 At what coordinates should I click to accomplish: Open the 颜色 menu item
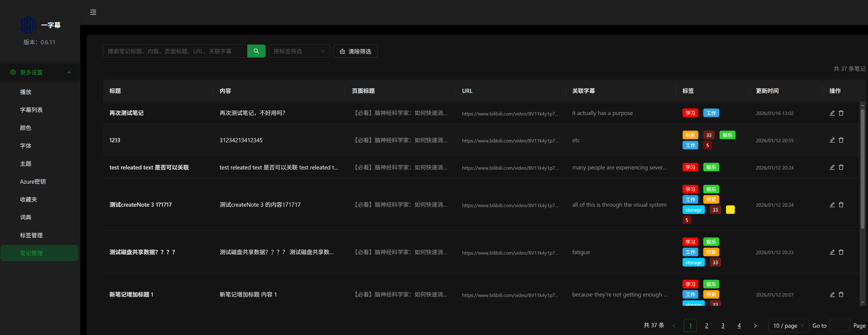click(40, 128)
